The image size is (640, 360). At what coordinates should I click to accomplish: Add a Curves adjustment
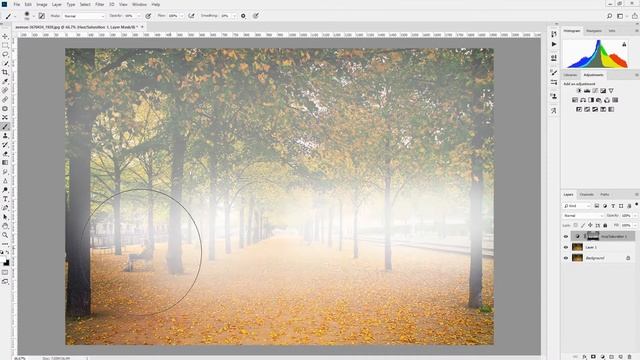pyautogui.click(x=595, y=91)
